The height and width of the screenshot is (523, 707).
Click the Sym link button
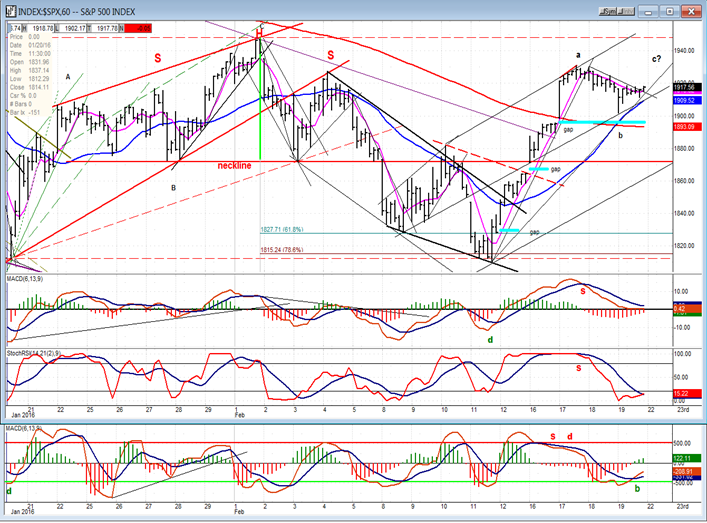point(609,12)
